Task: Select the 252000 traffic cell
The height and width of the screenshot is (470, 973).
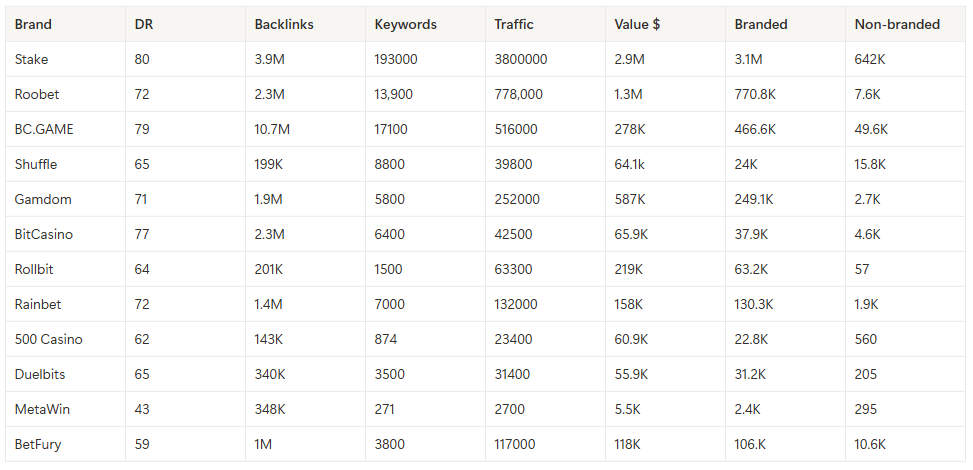Action: (x=545, y=199)
